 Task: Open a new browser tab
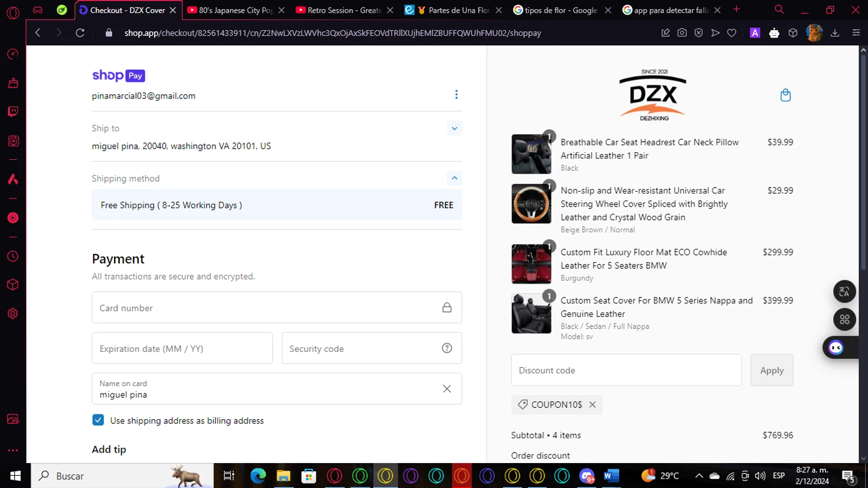[736, 9]
